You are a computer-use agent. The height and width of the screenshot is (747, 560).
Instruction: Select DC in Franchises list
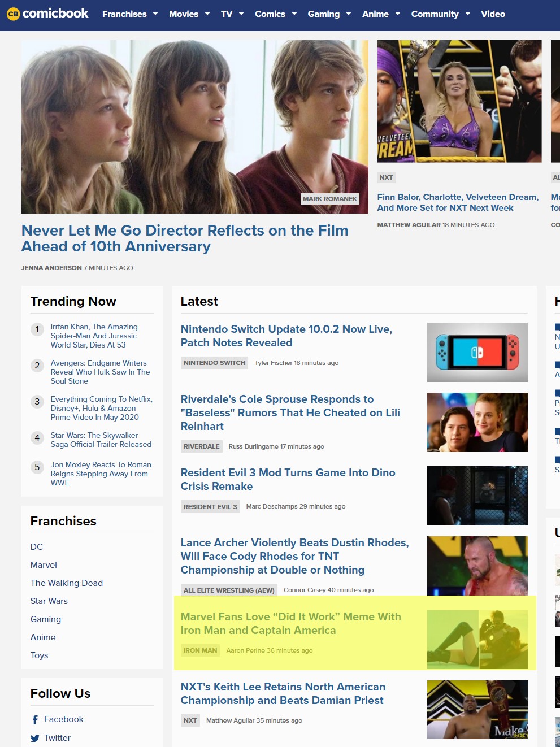(37, 547)
